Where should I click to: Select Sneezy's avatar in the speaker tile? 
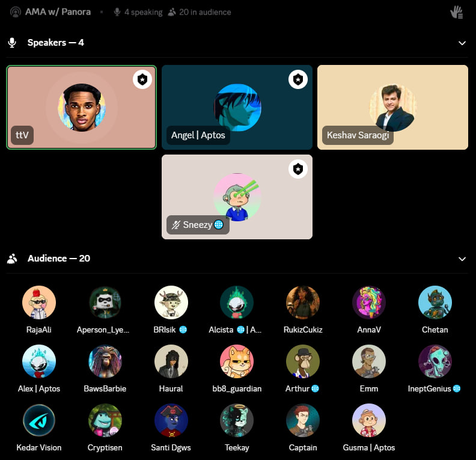(237, 197)
